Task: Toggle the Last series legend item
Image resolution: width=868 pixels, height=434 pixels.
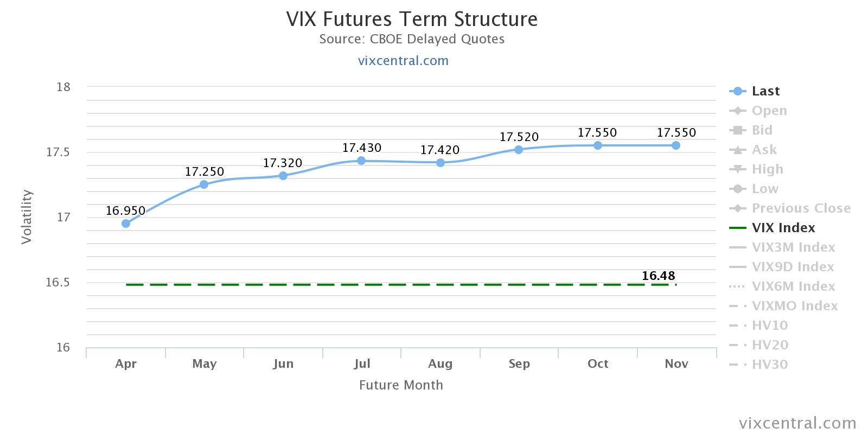Action: [765, 91]
